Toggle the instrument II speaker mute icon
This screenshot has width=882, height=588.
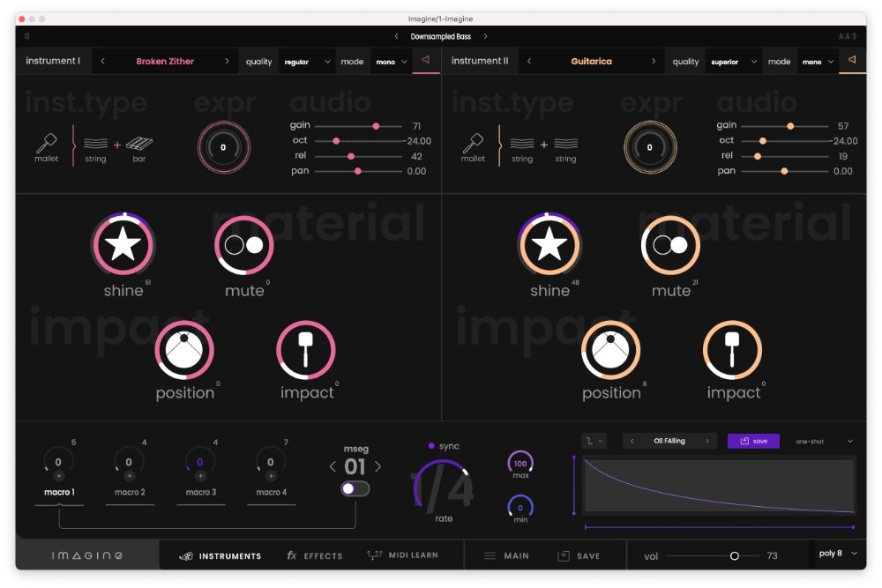(852, 60)
